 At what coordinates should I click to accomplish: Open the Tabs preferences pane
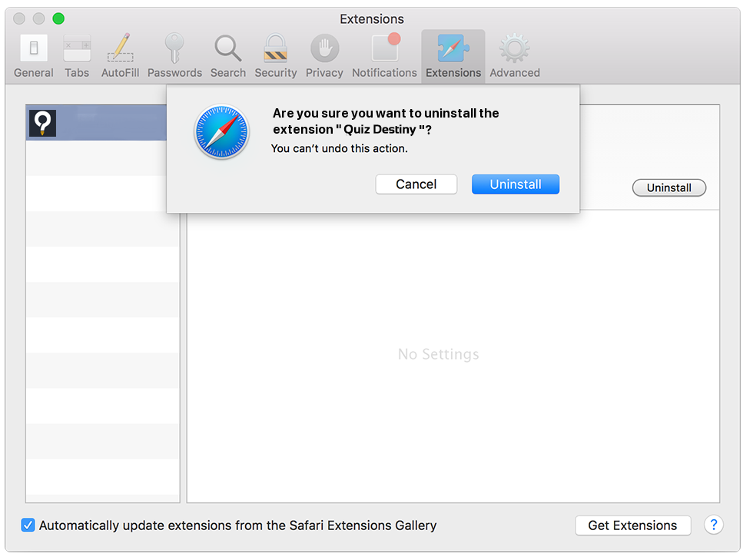[77, 56]
